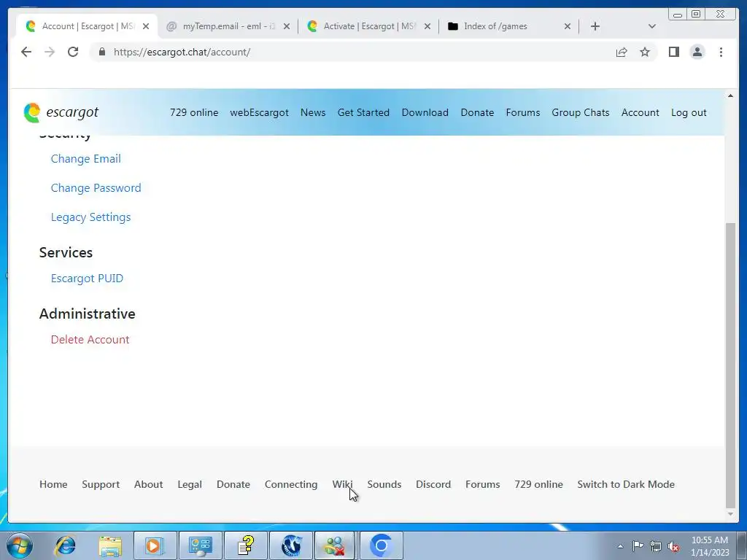Click the page vertical scrollbar thumb
Image resolution: width=747 pixels, height=560 pixels.
(730, 365)
